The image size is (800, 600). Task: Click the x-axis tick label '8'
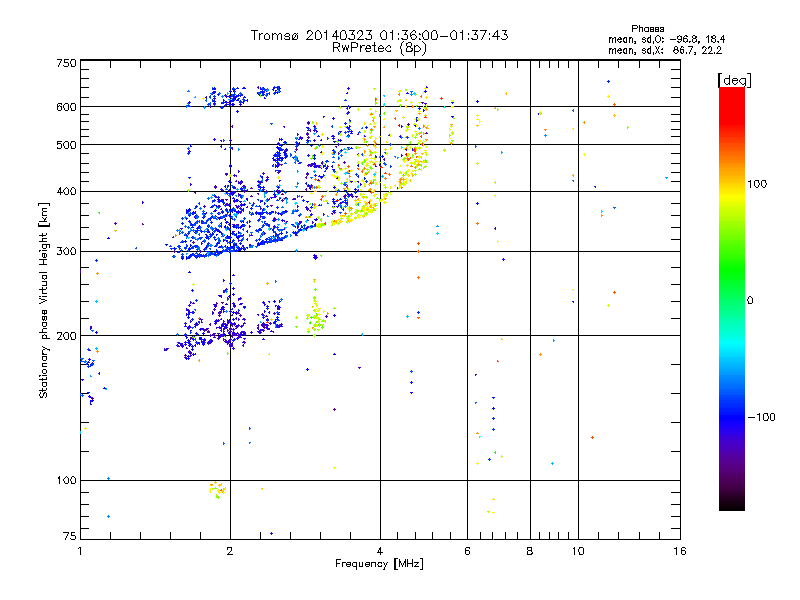pyautogui.click(x=530, y=551)
